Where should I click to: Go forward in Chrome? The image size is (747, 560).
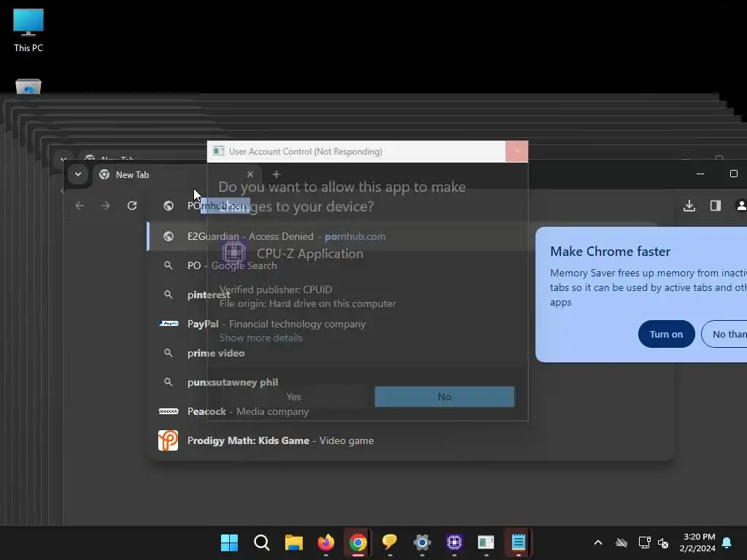tap(106, 206)
